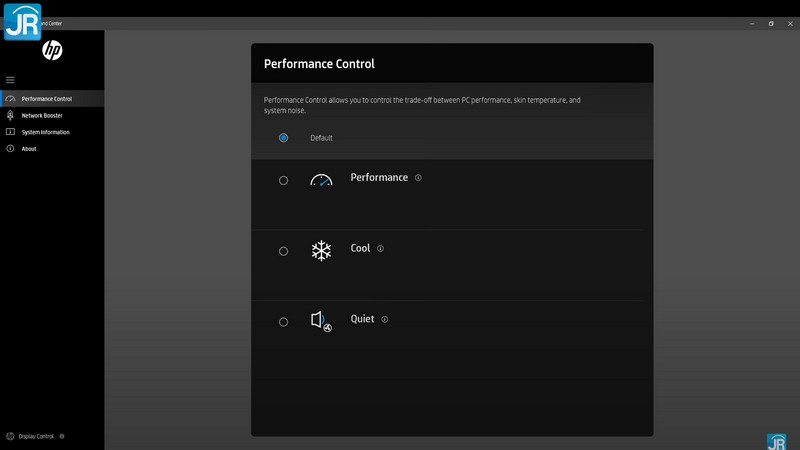Show info tooltip next to Quiet
The width and height of the screenshot is (800, 450).
[x=385, y=319]
